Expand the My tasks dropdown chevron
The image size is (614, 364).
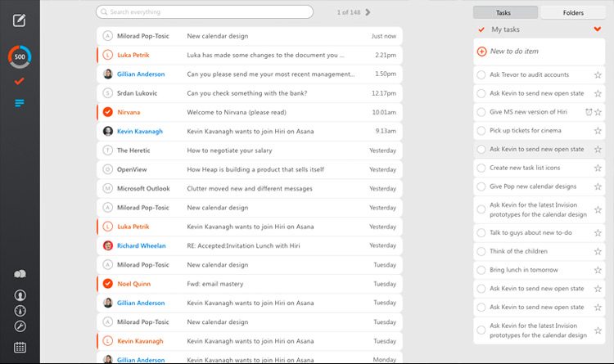(x=597, y=29)
